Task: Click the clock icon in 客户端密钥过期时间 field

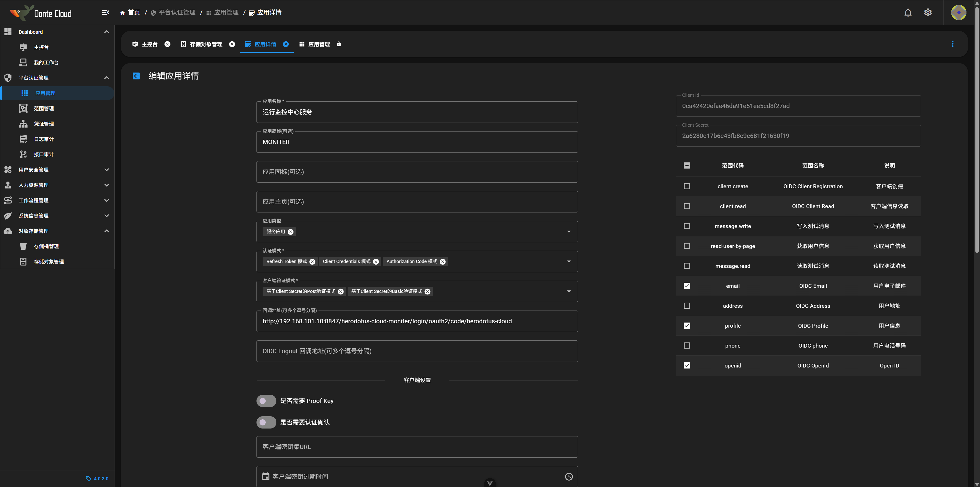Action: 568,476
